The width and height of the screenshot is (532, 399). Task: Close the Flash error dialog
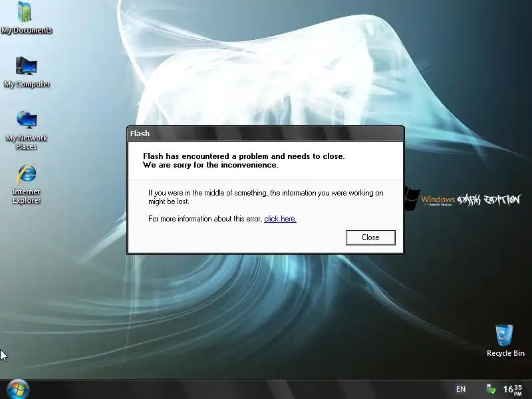[370, 237]
